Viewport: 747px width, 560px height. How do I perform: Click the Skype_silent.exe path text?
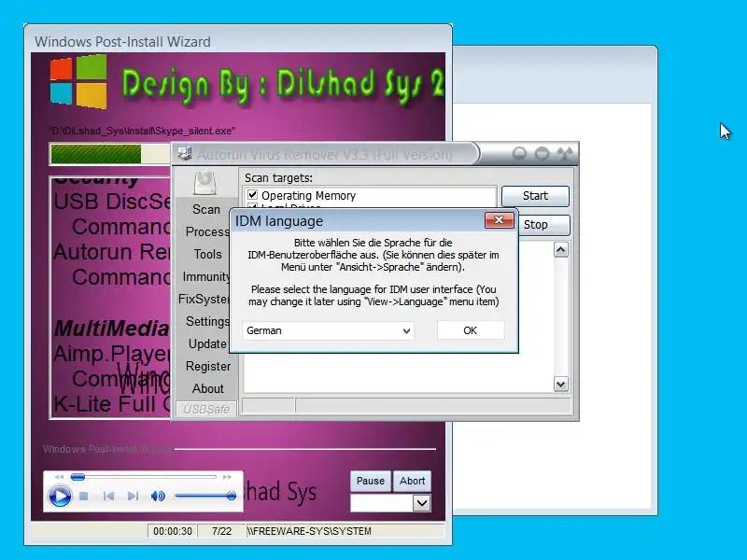tap(142, 131)
